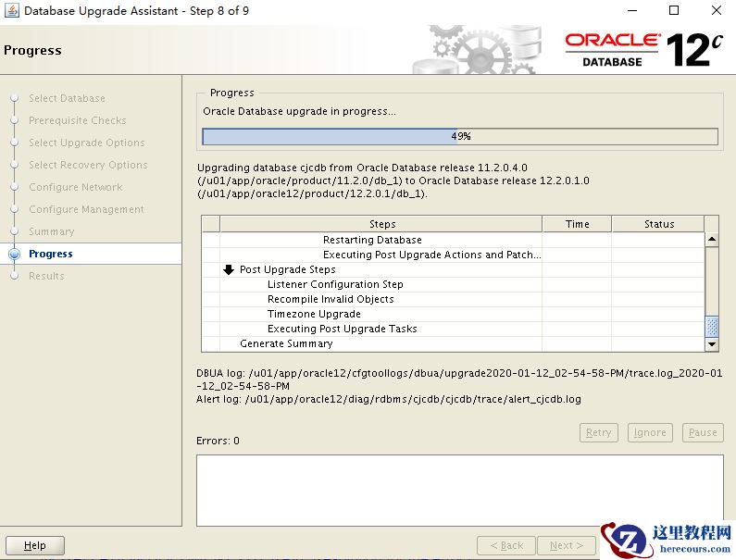Select the Summary wizard step
The width and height of the screenshot is (736, 560).
coord(52,231)
